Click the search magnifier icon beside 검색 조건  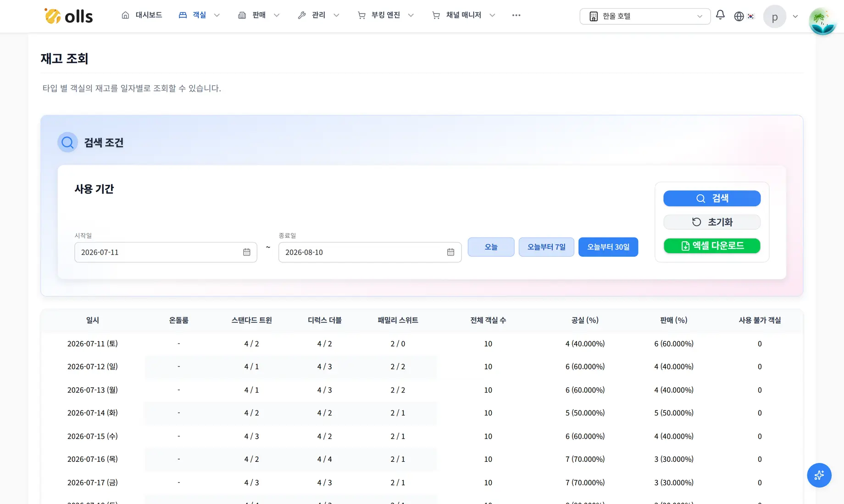coord(67,143)
